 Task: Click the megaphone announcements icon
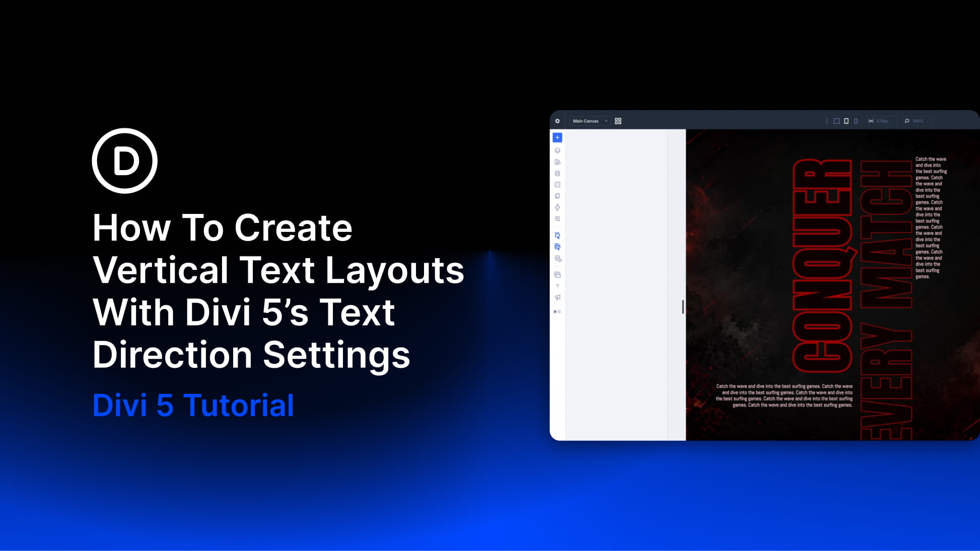point(557,297)
